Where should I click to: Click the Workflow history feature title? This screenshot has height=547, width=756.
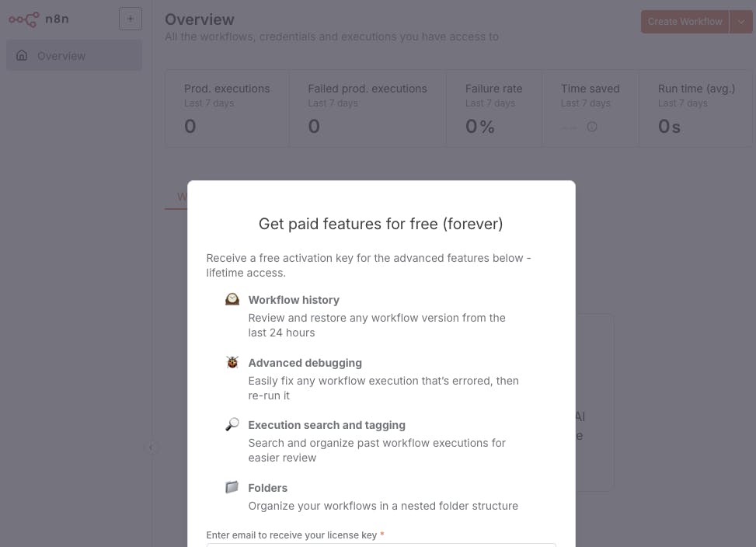click(x=294, y=300)
